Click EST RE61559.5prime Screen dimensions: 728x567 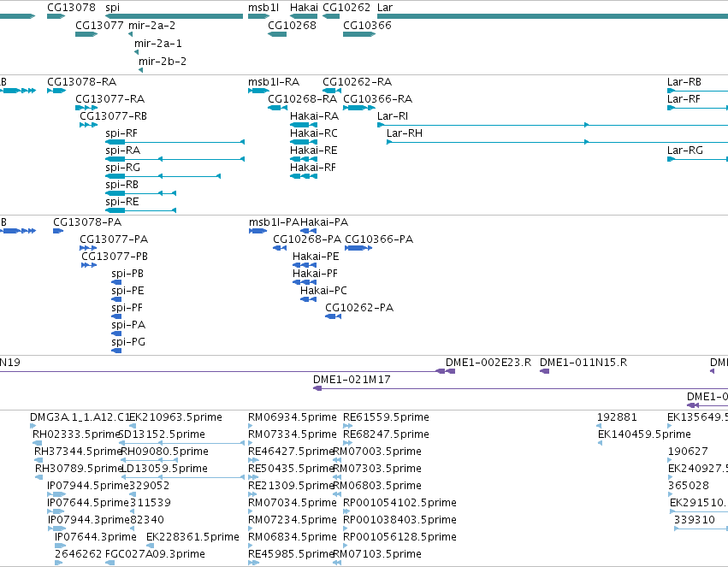tap(387, 417)
